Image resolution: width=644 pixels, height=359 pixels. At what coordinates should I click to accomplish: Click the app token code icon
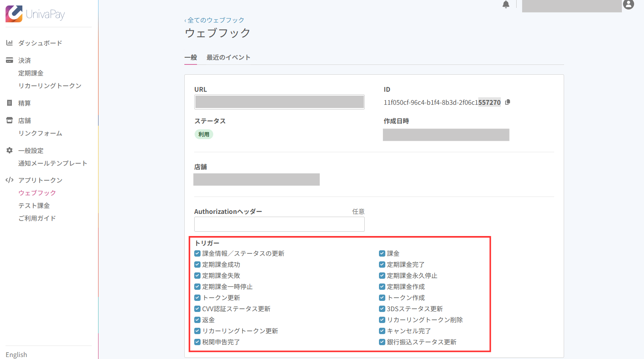pyautogui.click(x=9, y=180)
